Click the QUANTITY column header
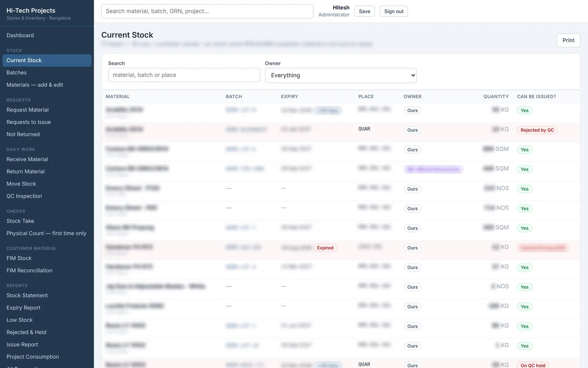Screen dimensions: 588x368 tap(496, 97)
